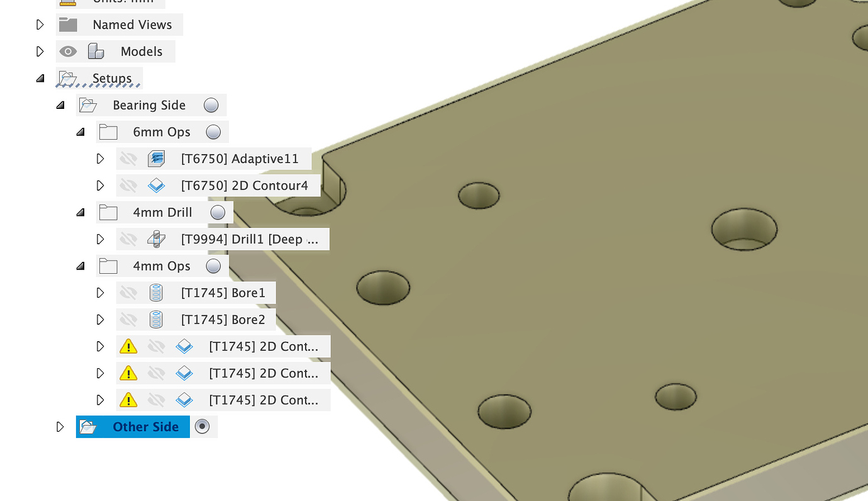The width and height of the screenshot is (868, 501).
Task: Expand the Named Views folder
Action: (40, 24)
